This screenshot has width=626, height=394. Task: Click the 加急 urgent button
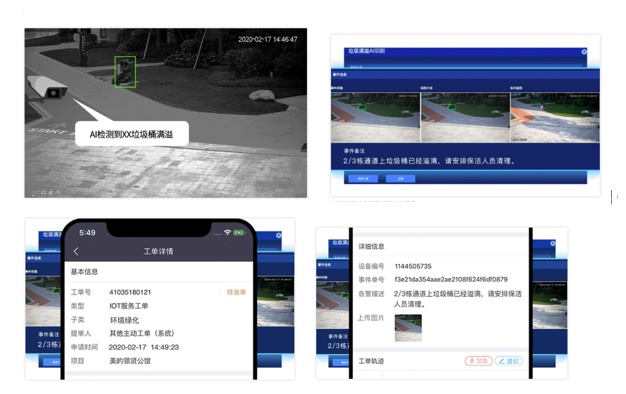tap(478, 361)
